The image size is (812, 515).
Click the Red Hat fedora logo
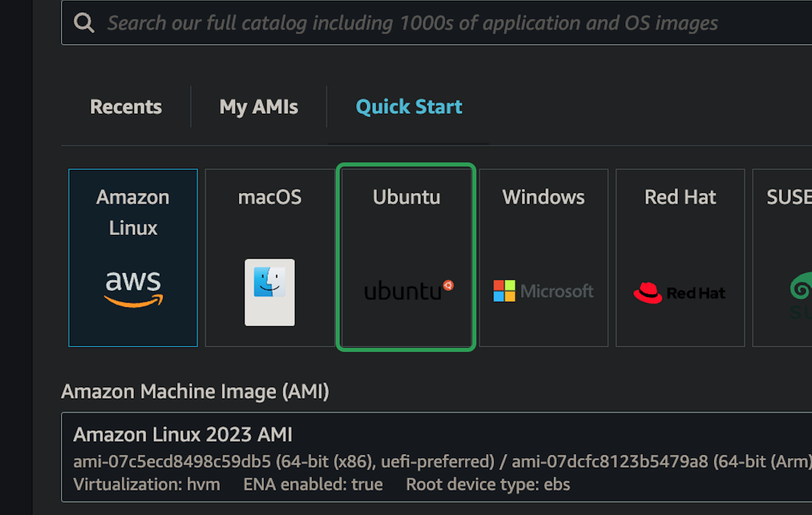(x=648, y=292)
